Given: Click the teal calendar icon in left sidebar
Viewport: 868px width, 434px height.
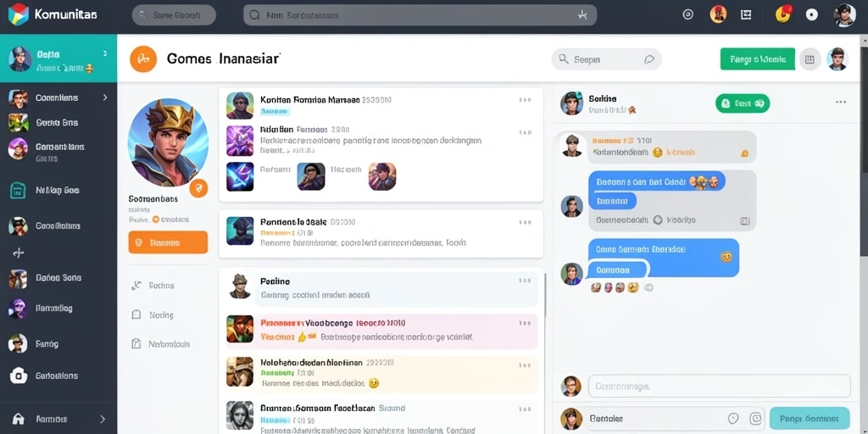Looking at the screenshot, I should pyautogui.click(x=18, y=190).
